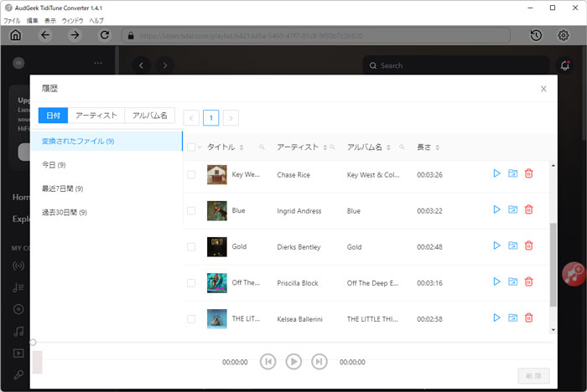Select 最近7日間 (9) filter
587x392 pixels.
pyautogui.click(x=106, y=188)
